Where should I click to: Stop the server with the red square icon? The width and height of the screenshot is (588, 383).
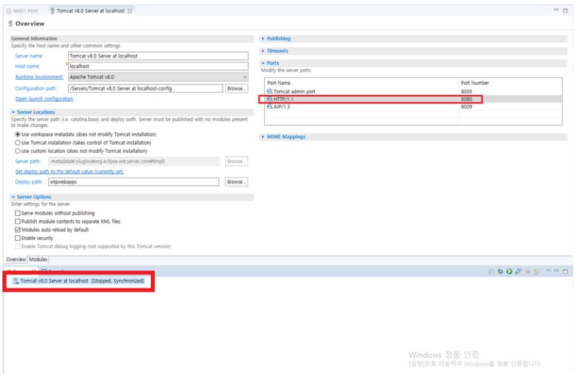(528, 271)
